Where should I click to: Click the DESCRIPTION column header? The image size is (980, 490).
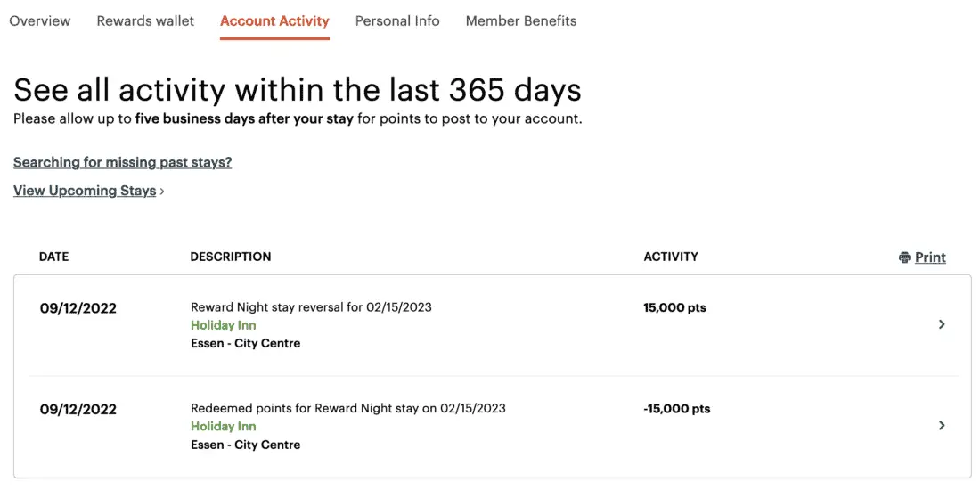pos(231,257)
